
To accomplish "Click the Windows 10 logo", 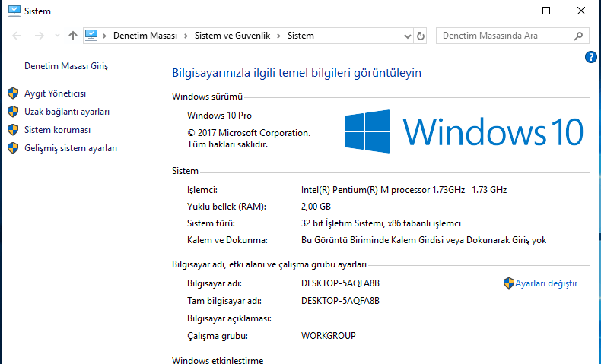I will [464, 131].
